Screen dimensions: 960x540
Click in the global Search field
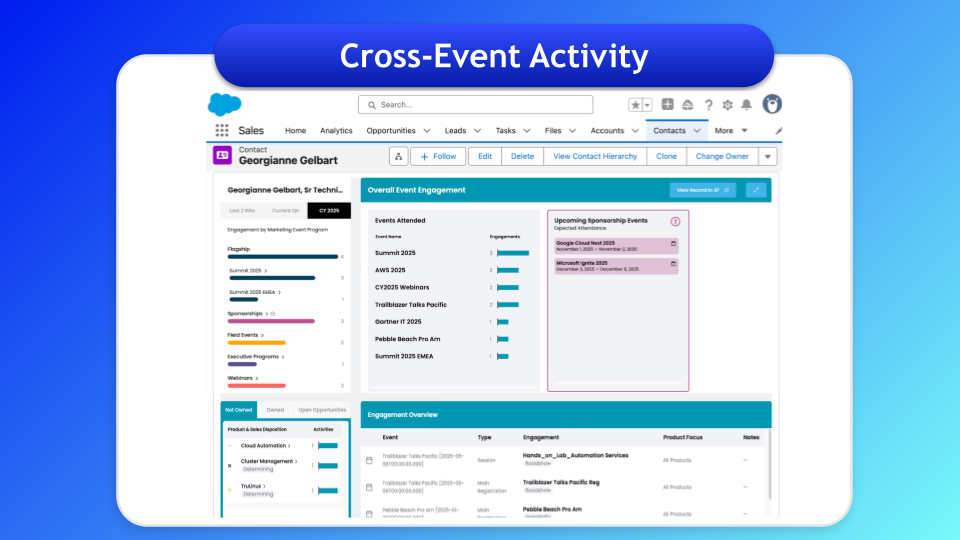click(476, 105)
